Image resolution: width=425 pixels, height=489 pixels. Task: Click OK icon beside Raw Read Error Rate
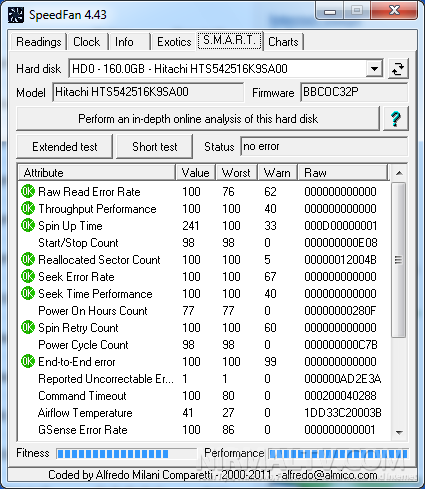coord(28,192)
